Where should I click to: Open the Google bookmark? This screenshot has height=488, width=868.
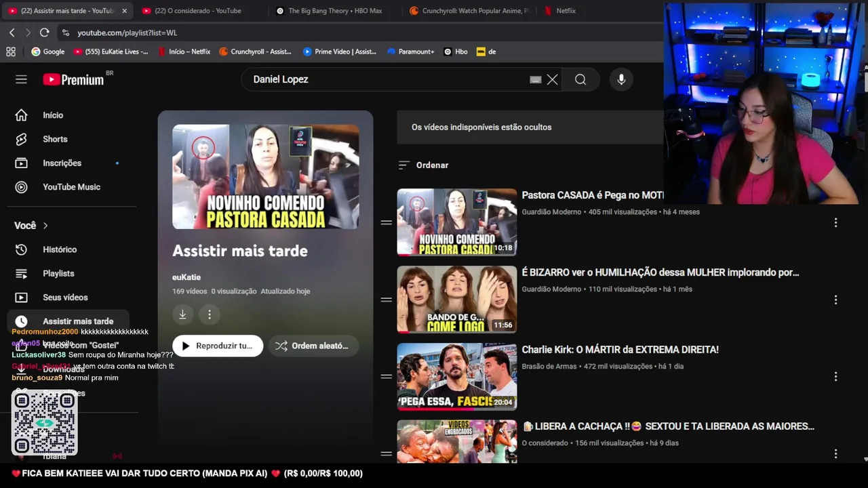click(48, 52)
